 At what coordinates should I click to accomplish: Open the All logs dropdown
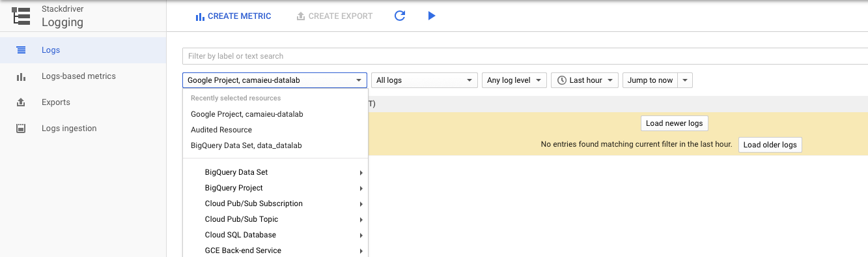(425, 80)
